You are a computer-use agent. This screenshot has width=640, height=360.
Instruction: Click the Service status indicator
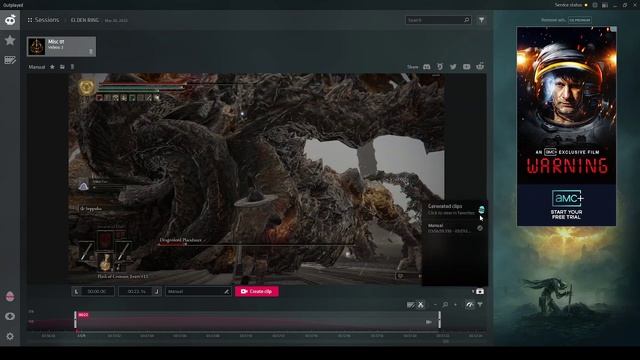(x=570, y=5)
